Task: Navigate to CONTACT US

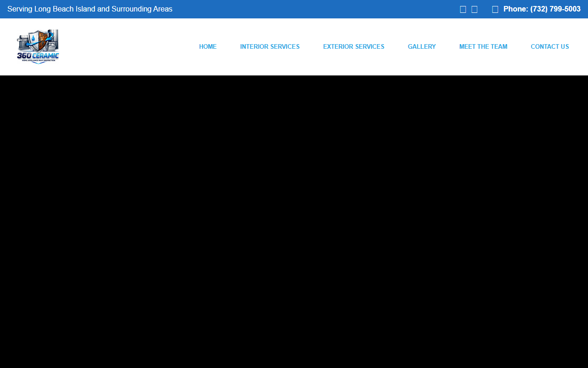Action: 550,46
